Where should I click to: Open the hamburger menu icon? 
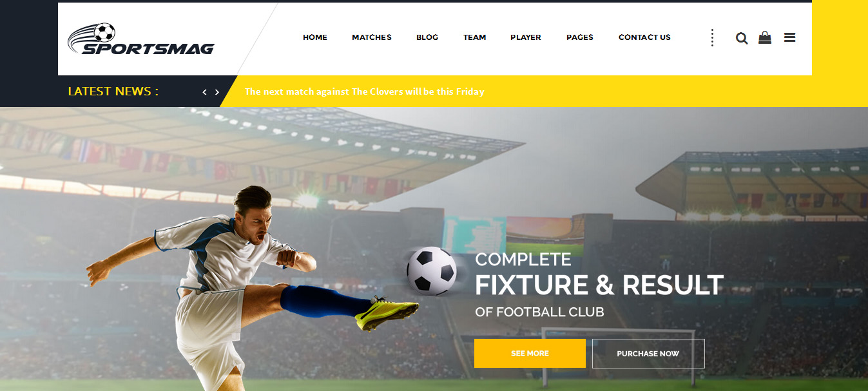[x=789, y=37]
